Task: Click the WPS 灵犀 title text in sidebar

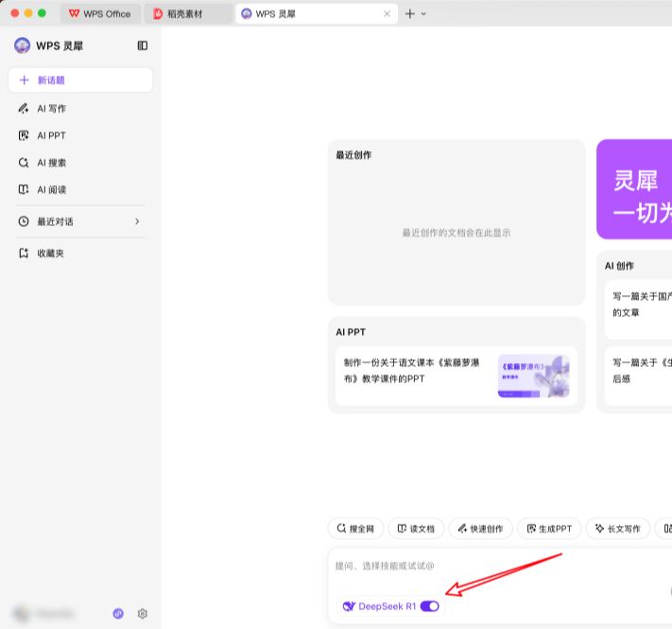Action: (60, 46)
